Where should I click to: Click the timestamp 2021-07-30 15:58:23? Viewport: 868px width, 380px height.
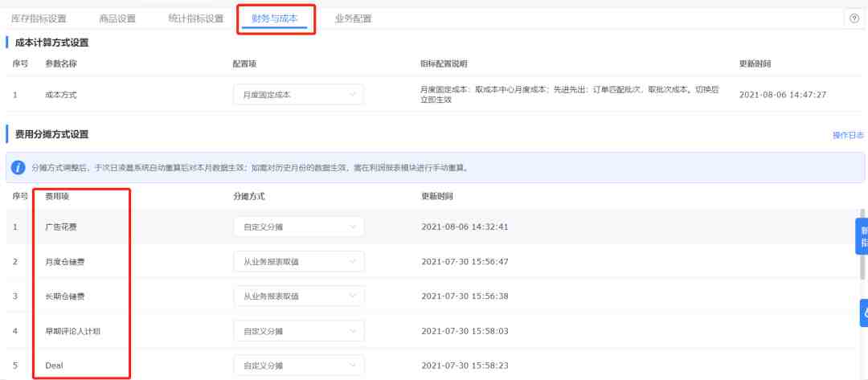coord(465,366)
